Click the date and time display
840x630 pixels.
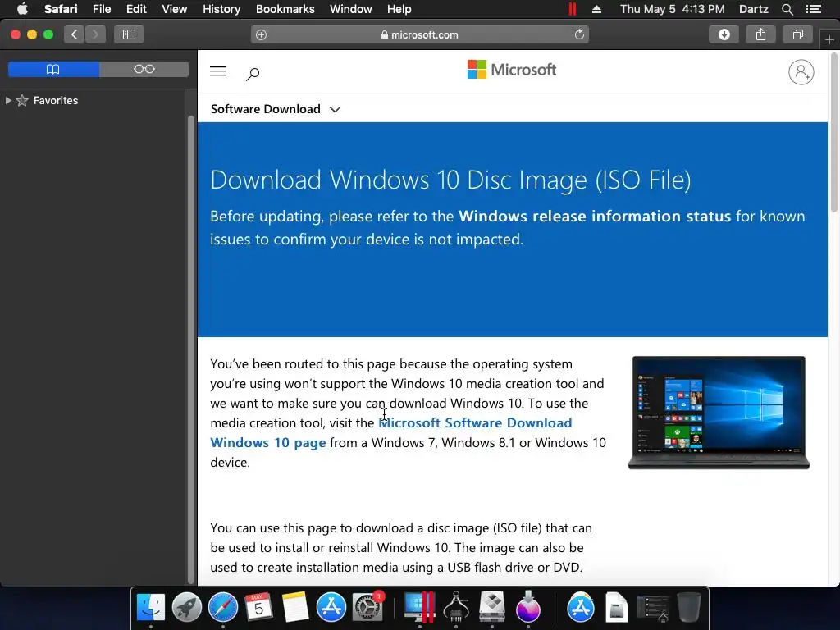tap(672, 9)
